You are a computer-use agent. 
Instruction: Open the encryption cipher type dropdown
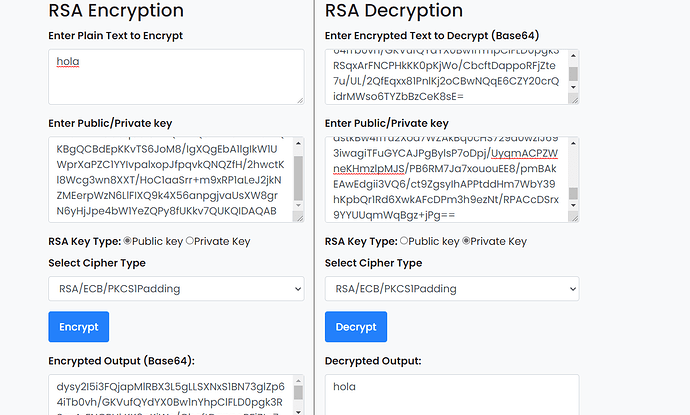click(176, 288)
